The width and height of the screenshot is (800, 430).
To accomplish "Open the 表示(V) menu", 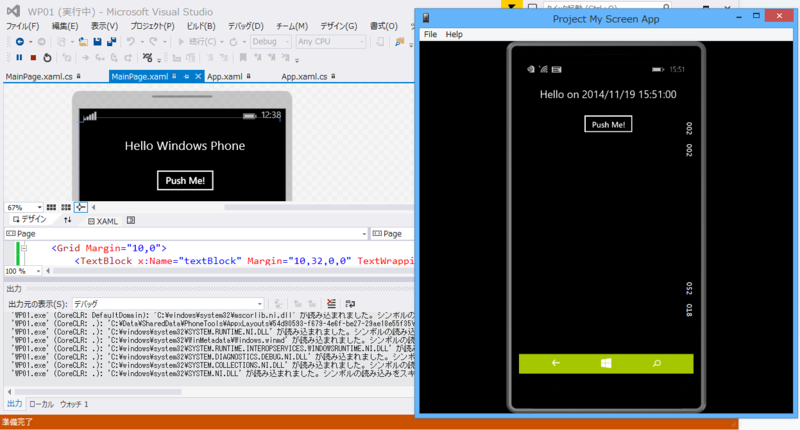I will point(104,26).
